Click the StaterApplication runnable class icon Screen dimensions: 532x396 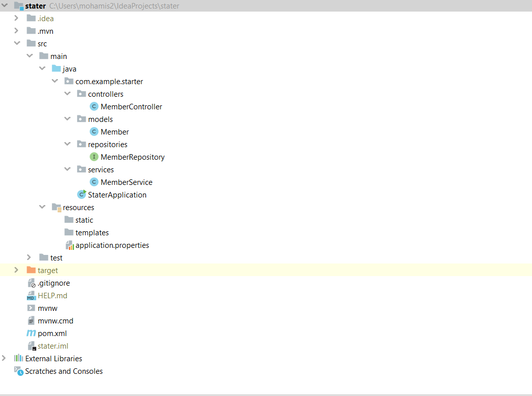[82, 194]
